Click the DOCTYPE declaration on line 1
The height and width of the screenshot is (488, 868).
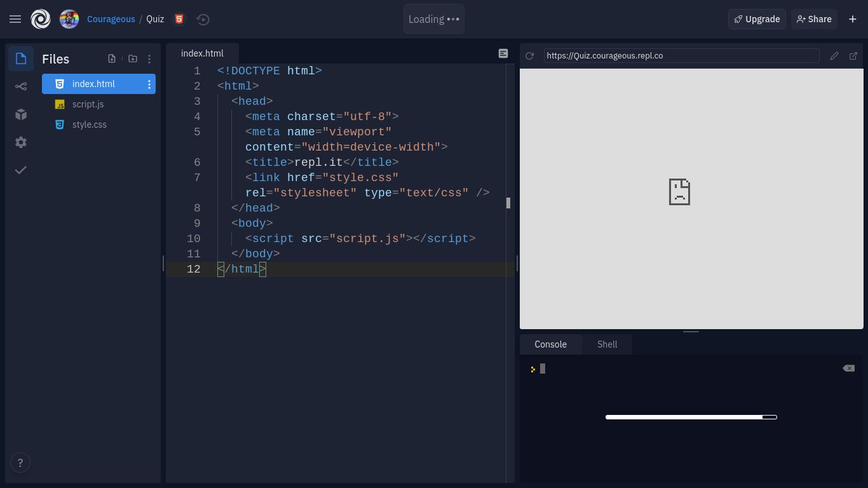269,71
